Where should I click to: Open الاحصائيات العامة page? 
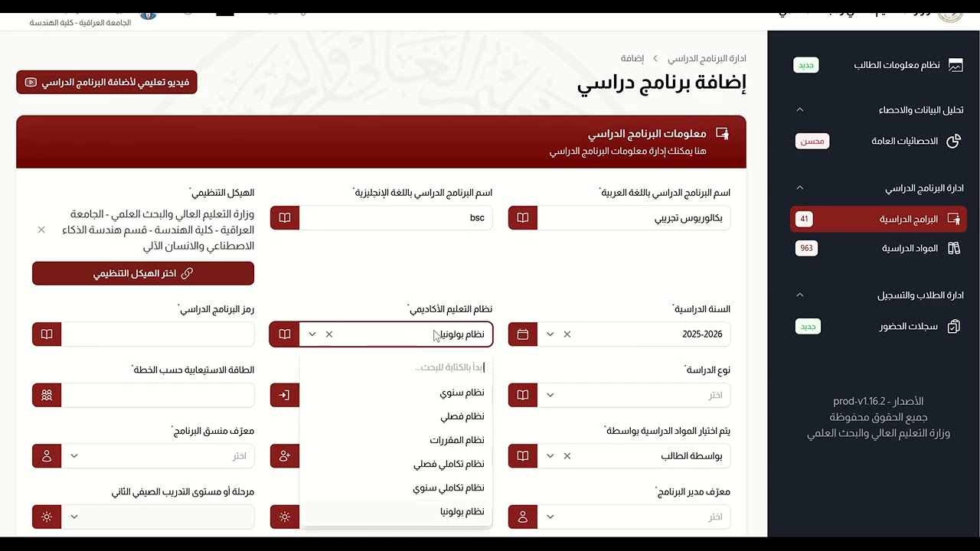878,141
